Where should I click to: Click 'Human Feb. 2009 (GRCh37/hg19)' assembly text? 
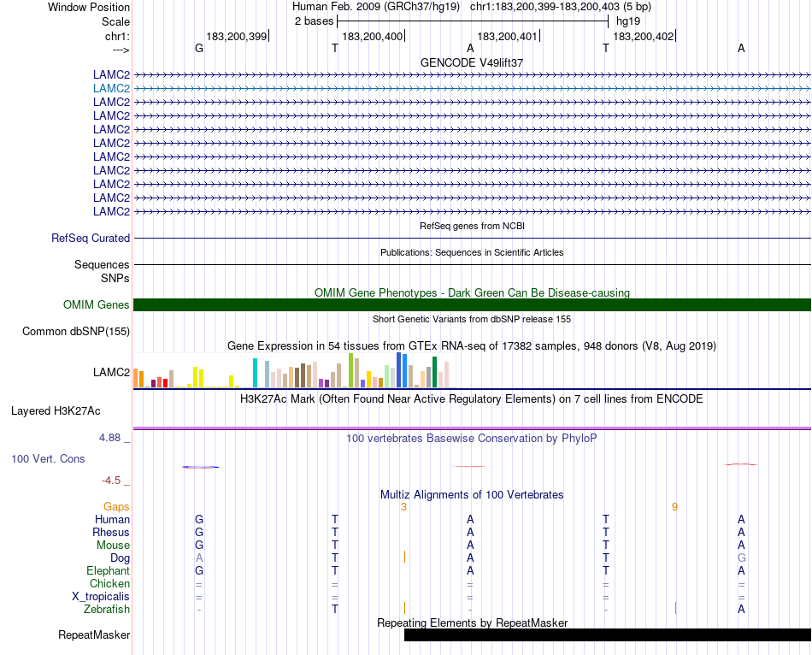pos(376,7)
